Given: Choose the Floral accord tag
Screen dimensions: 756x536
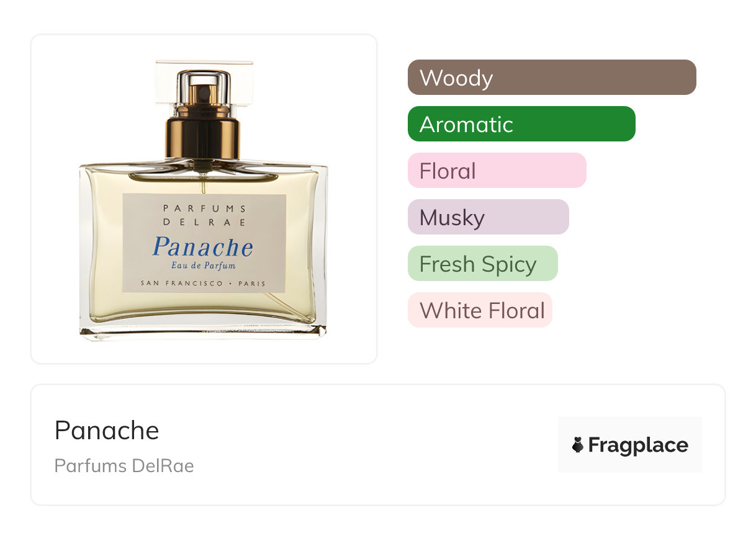Looking at the screenshot, I should (497, 171).
